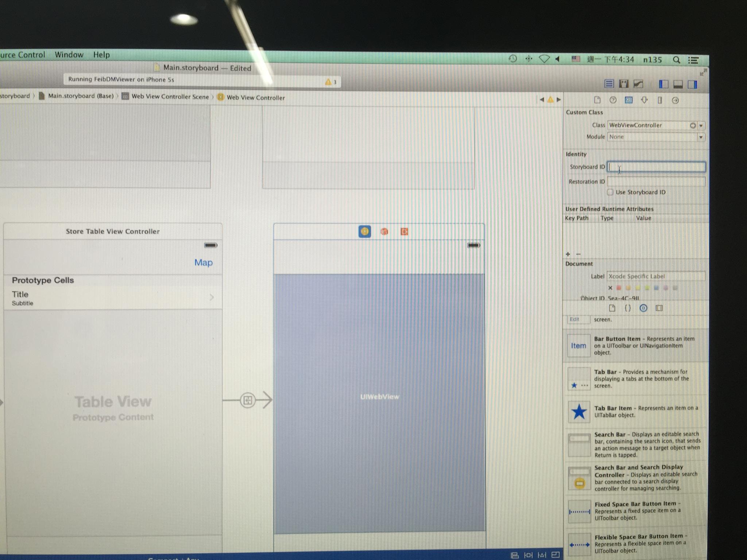Screen dimensions: 747x560
Task: Open the Attributes inspector tab
Action: 644,100
